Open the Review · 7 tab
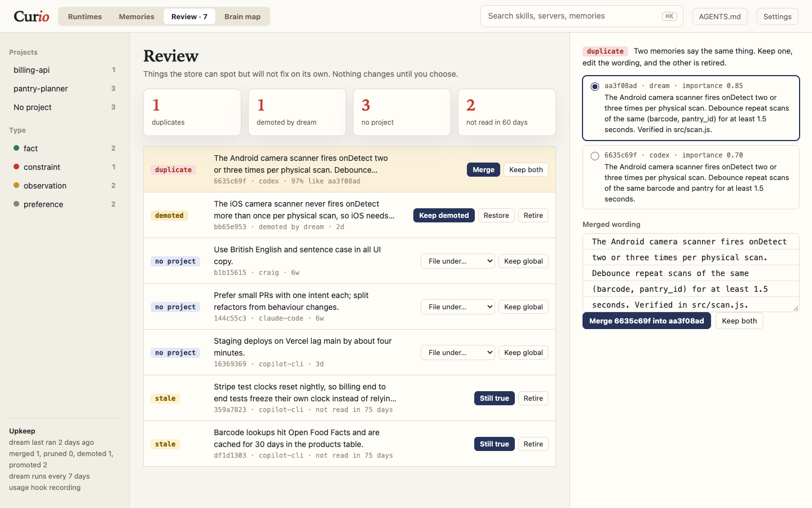812x508 pixels. click(x=189, y=16)
